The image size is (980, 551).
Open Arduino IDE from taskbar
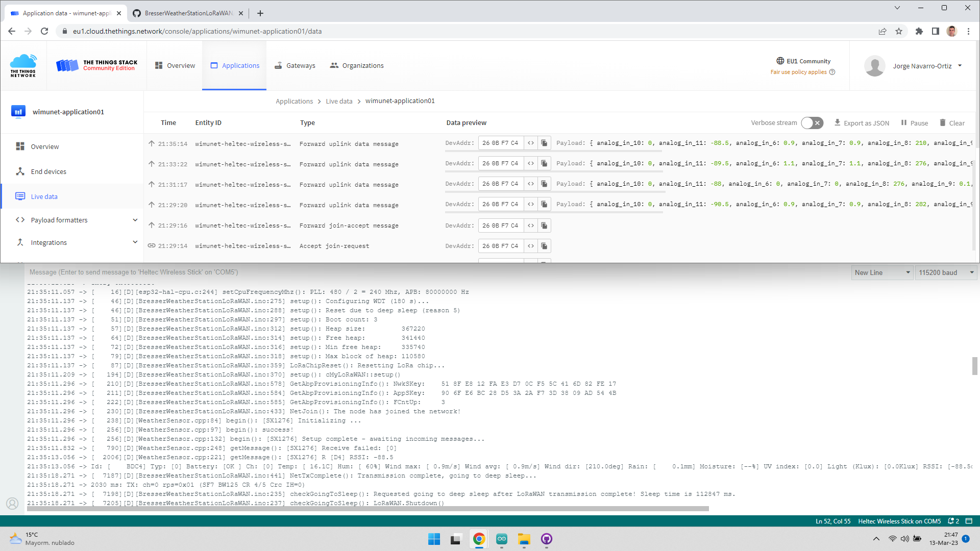click(x=502, y=539)
